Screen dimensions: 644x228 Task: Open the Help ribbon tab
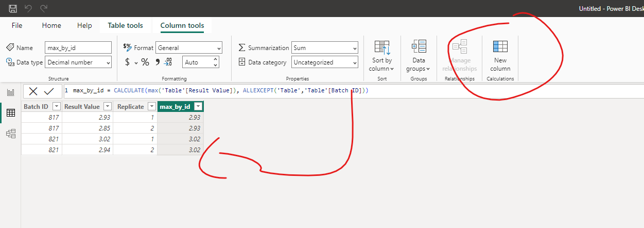[84, 25]
